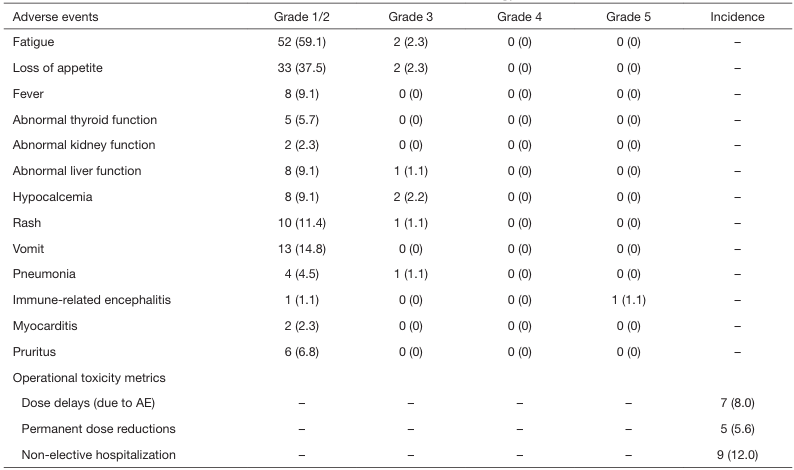Click the Loss of appetite row label
This screenshot has height=470, width=794.
[x=57, y=68]
